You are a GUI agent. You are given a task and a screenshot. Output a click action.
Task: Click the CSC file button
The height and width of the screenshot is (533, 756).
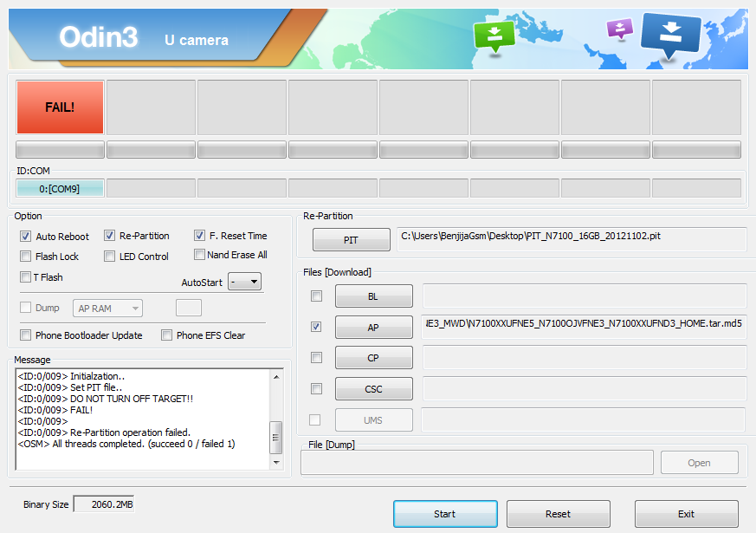click(373, 389)
